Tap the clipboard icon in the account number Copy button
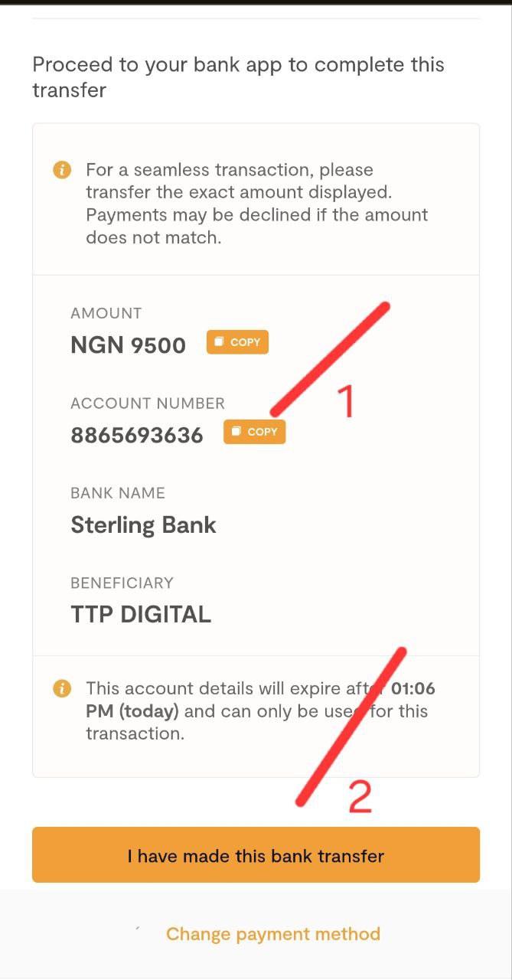Viewport: 512px width, 980px height. (236, 432)
